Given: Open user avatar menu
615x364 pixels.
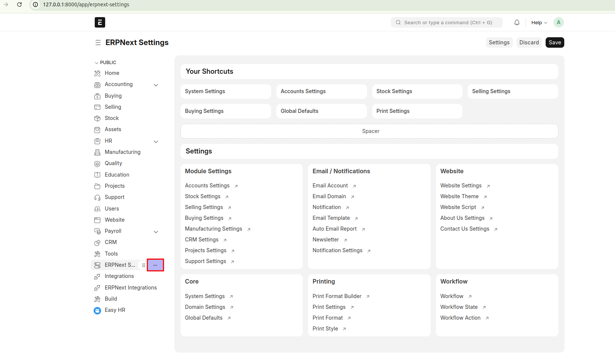Looking at the screenshot, I should pos(558,22).
